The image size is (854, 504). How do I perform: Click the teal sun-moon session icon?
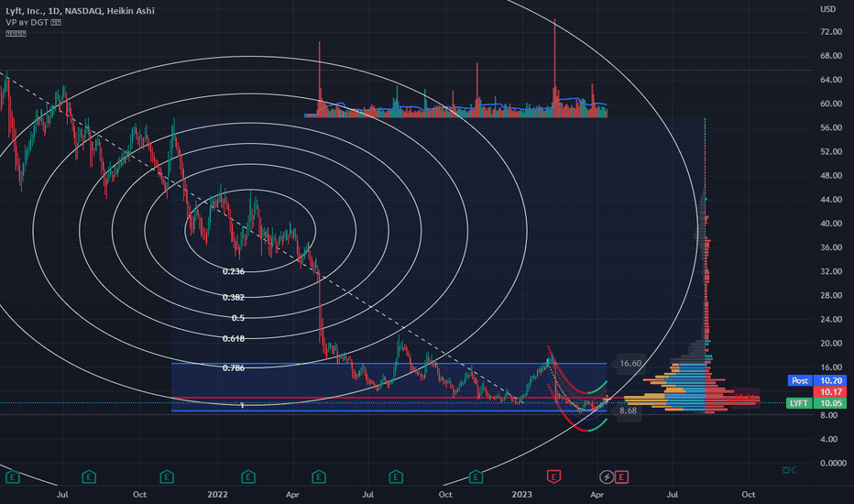pyautogui.click(x=789, y=470)
